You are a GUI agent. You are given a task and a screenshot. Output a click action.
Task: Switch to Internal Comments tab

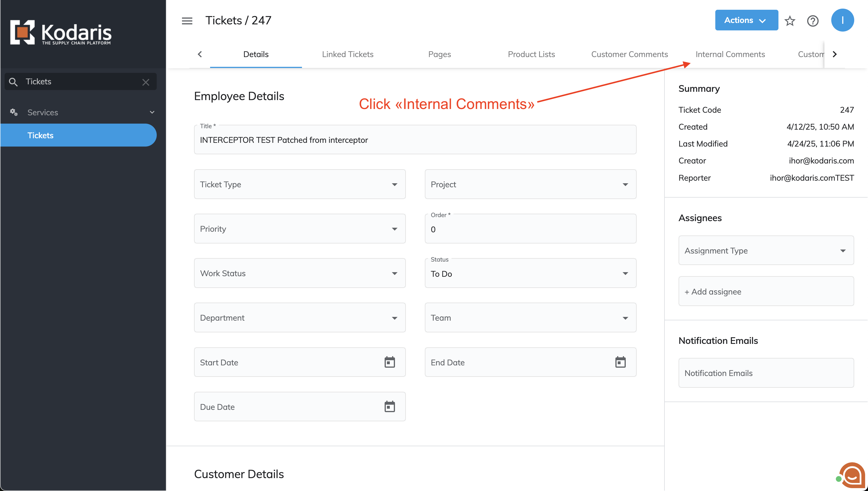click(x=730, y=54)
